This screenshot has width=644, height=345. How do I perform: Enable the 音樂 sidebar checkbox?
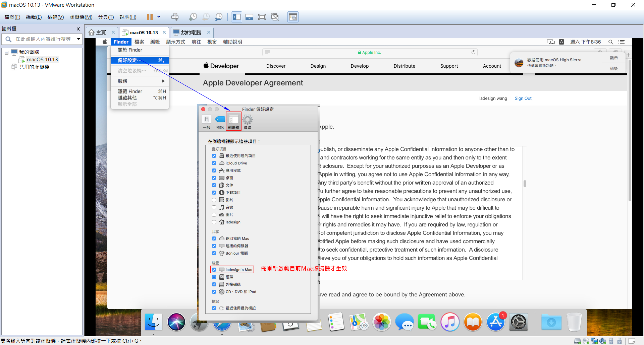[214, 207]
